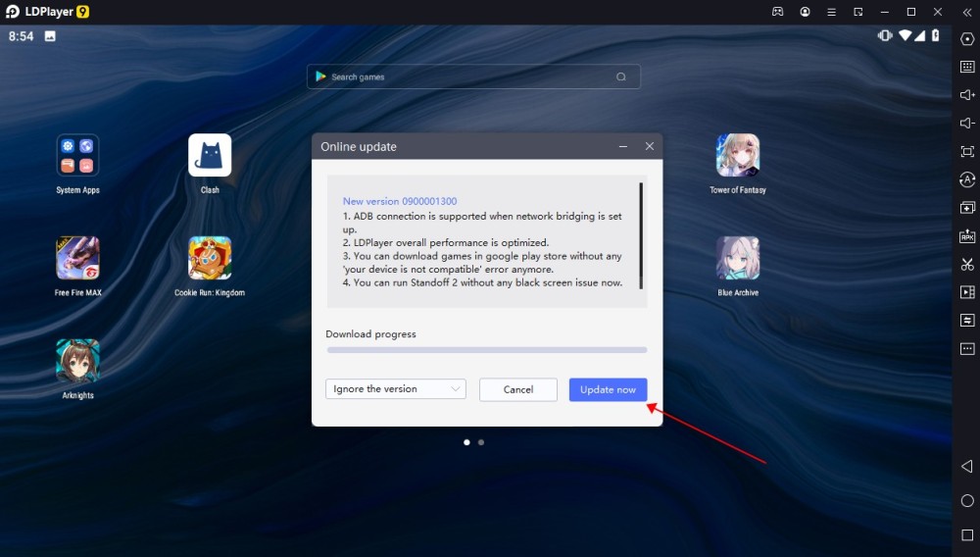
Task: Click the multi-window icon in title bar
Action: pos(858,12)
